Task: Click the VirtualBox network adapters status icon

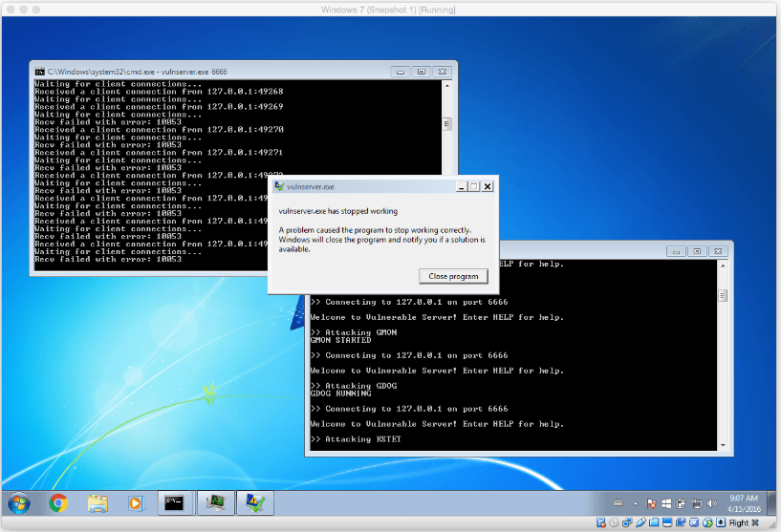Action: (x=627, y=522)
